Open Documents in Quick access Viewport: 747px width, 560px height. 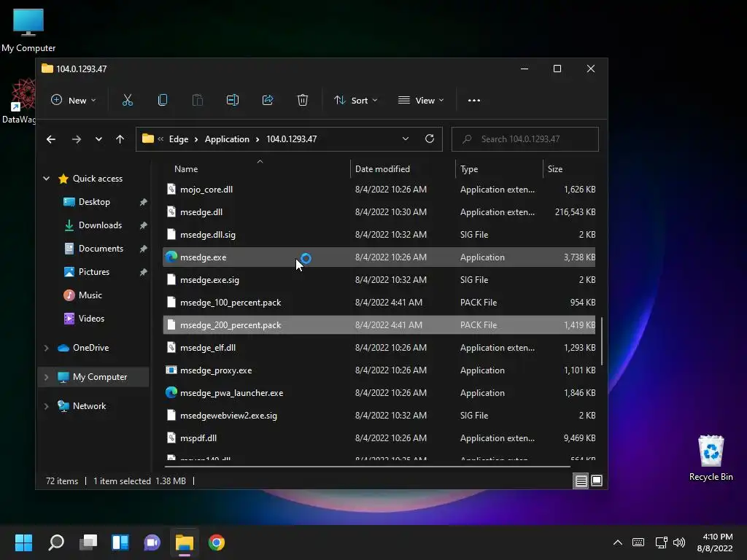pyautogui.click(x=101, y=249)
